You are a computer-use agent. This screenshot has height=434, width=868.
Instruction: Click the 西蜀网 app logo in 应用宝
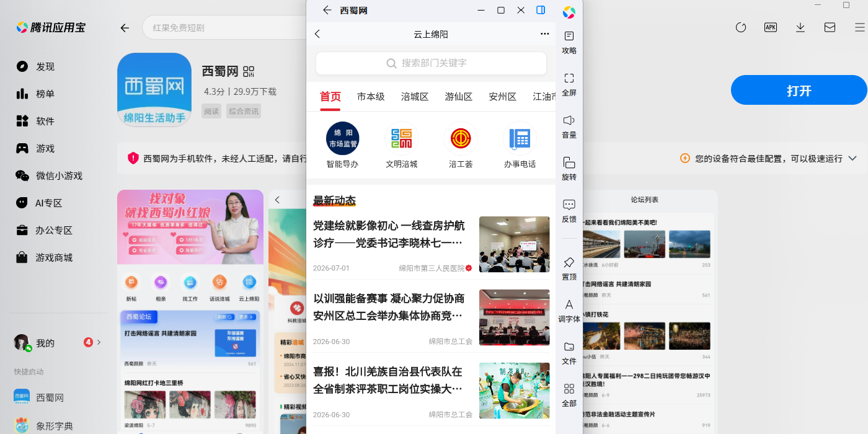pos(154,90)
